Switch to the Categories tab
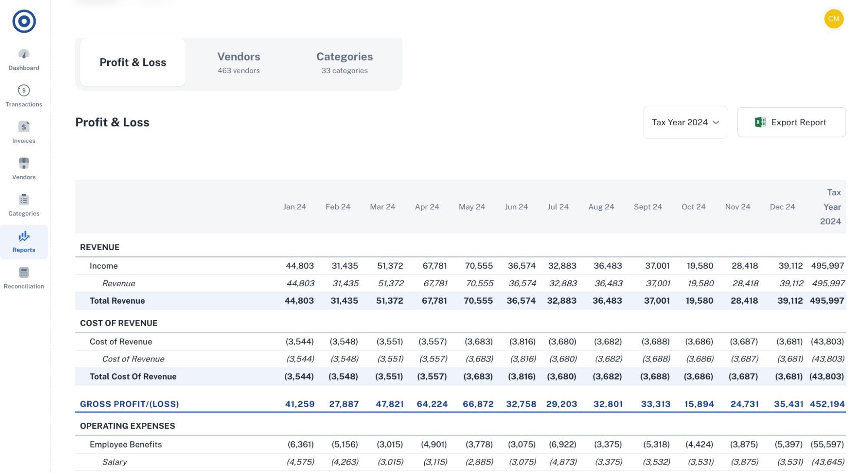 [344, 62]
